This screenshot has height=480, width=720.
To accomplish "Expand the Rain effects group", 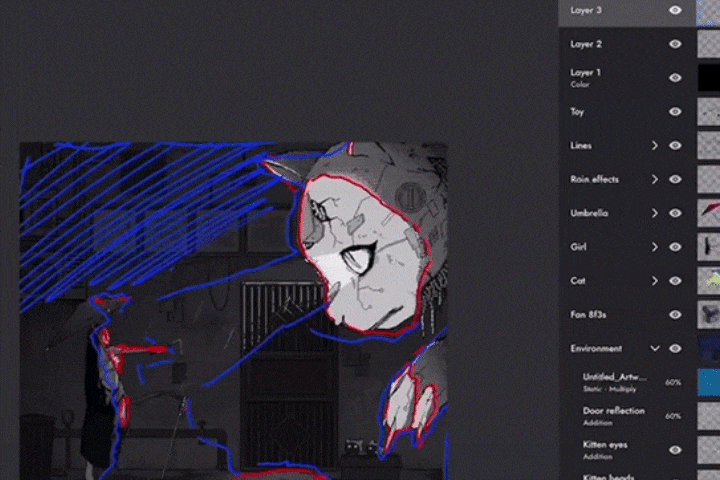I will [654, 179].
